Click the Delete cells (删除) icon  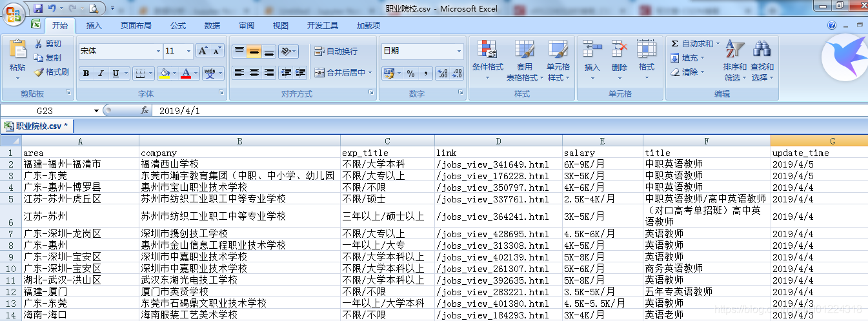pyautogui.click(x=620, y=50)
